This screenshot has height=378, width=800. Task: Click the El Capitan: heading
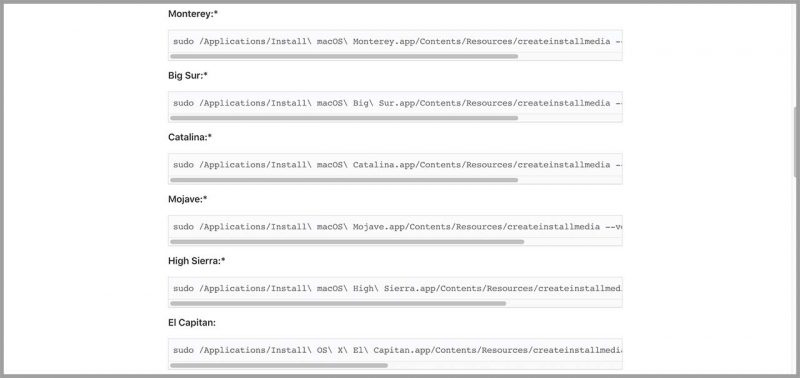pos(191,322)
